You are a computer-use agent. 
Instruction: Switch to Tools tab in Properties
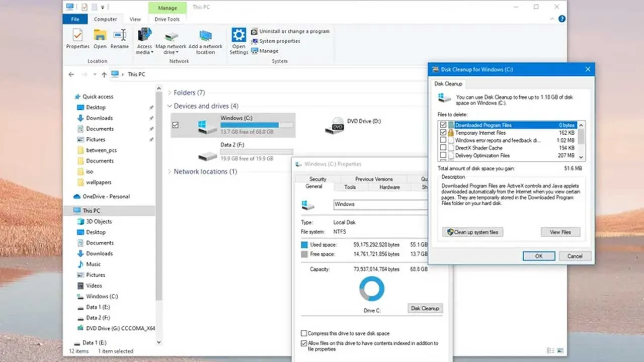tap(350, 187)
